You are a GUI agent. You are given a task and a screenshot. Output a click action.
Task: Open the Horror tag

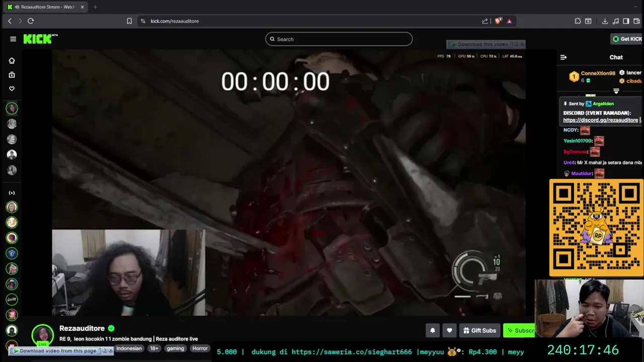click(x=200, y=348)
